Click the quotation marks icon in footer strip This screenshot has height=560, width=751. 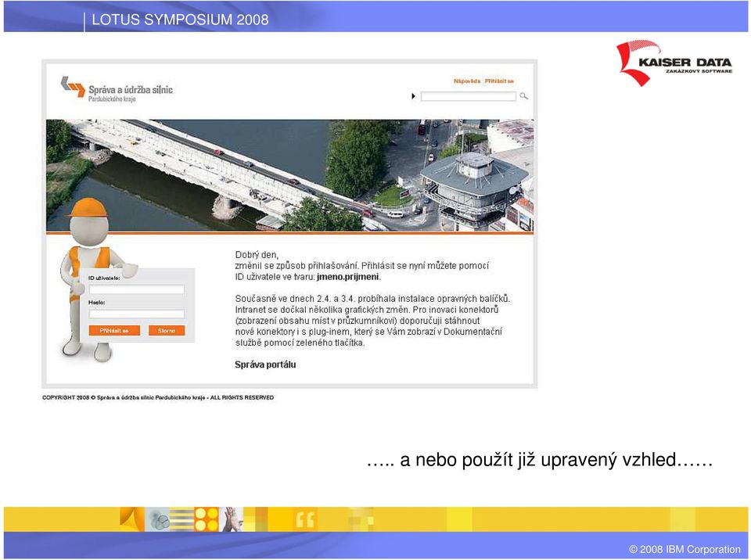[304, 519]
